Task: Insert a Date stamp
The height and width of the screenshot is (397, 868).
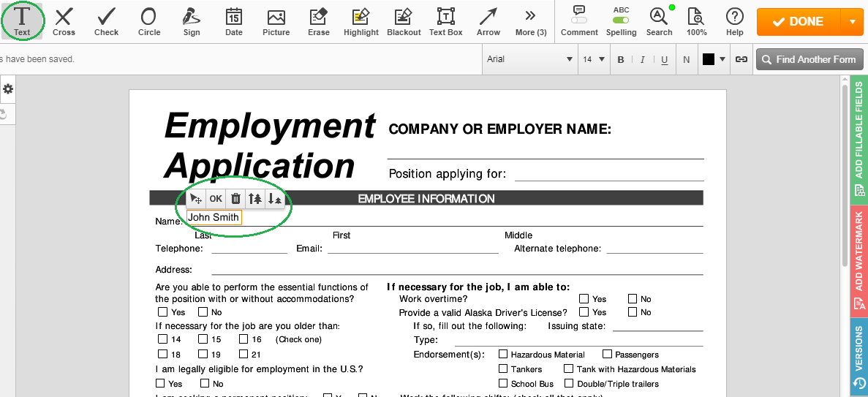Action: point(234,22)
